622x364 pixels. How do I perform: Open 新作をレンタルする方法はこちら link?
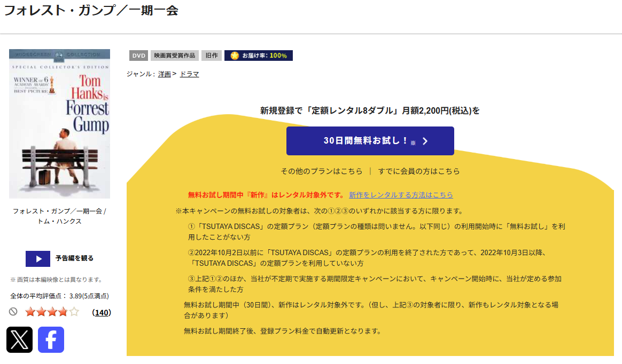coord(401,195)
